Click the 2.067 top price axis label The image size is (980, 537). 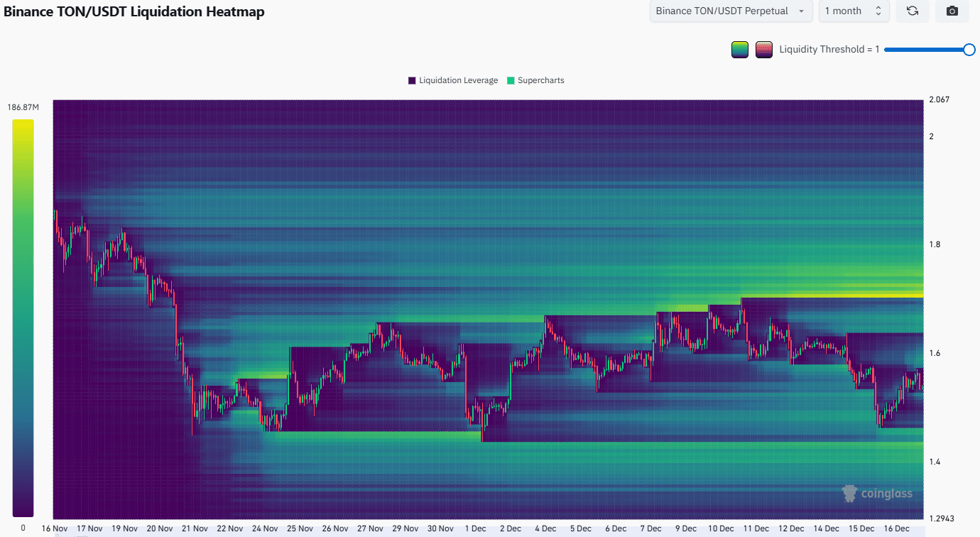pyautogui.click(x=939, y=99)
